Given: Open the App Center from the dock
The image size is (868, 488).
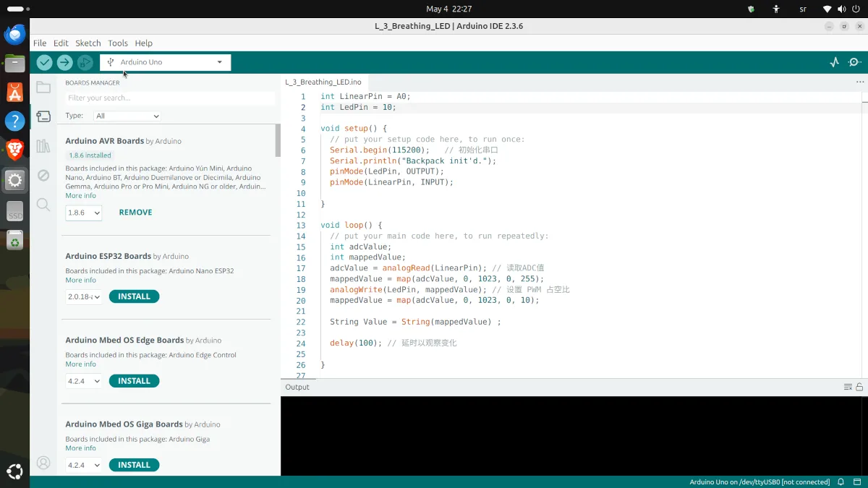Looking at the screenshot, I should [x=15, y=92].
